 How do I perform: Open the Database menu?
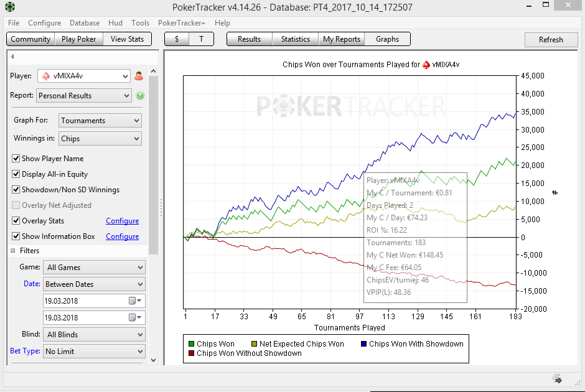[85, 23]
